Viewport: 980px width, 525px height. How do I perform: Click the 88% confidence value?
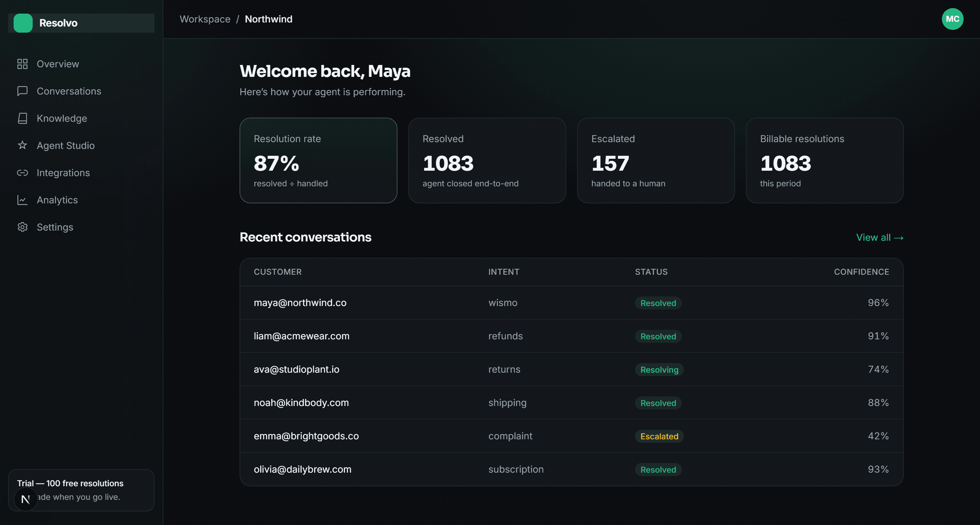point(878,403)
